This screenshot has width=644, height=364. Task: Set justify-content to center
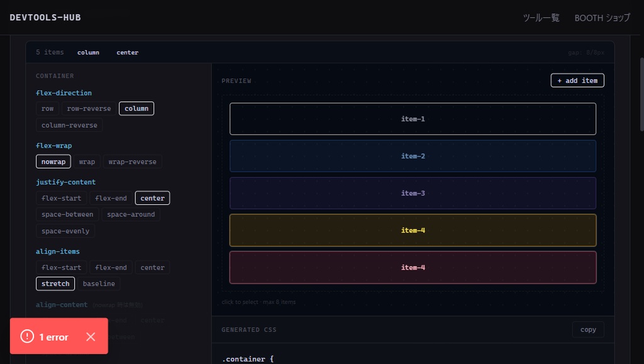pos(152,198)
